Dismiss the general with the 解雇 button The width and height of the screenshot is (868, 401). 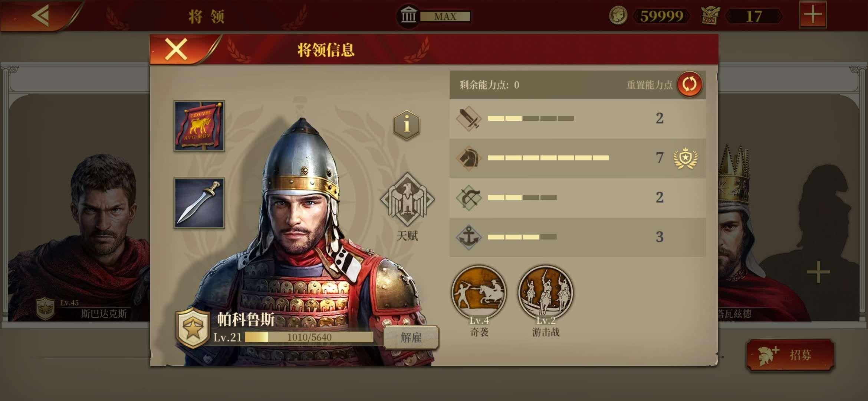click(x=411, y=338)
